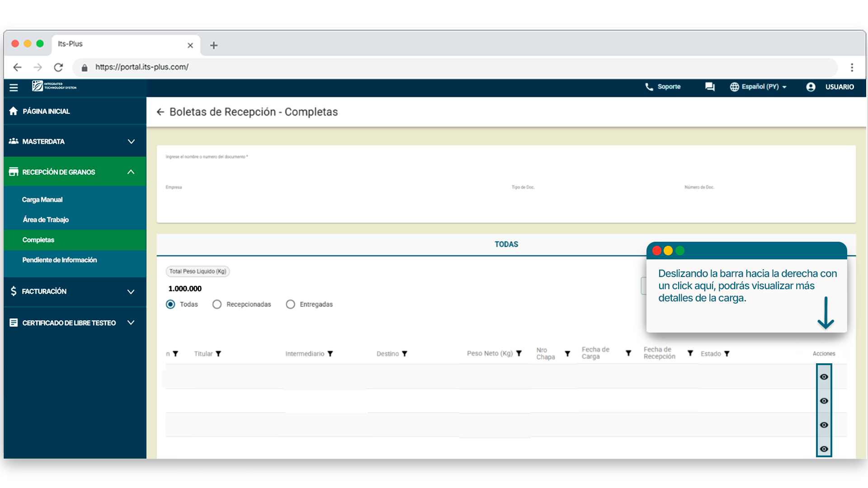Image resolution: width=868 pixels, height=488 pixels.
Task: Click the Estado column filter icon
Action: coord(726,354)
